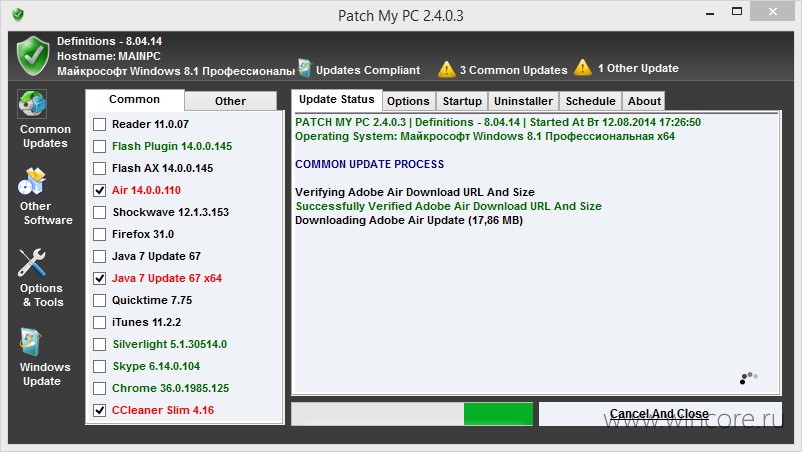Check the Quicktime 7.75 checkbox
The image size is (802, 452).
click(99, 300)
